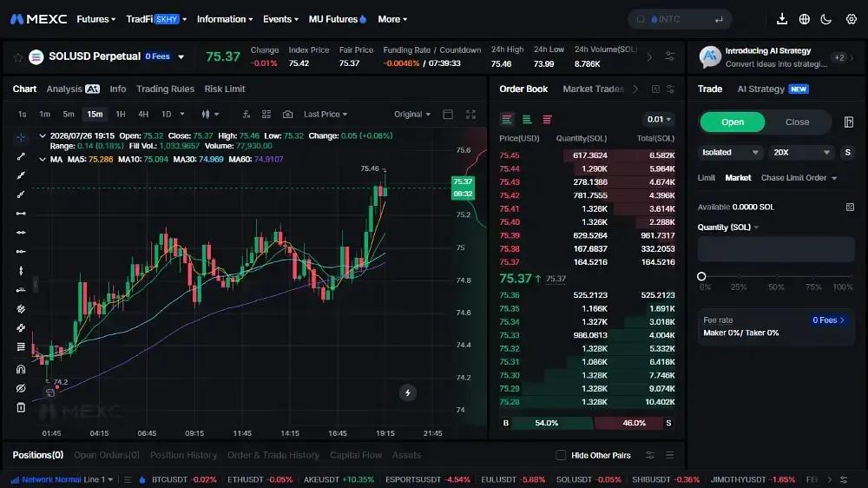
Task: Click the MEXC logo
Action: (38, 19)
